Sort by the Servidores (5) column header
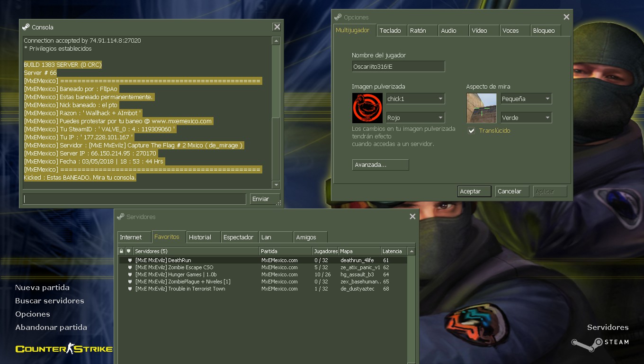 point(196,251)
